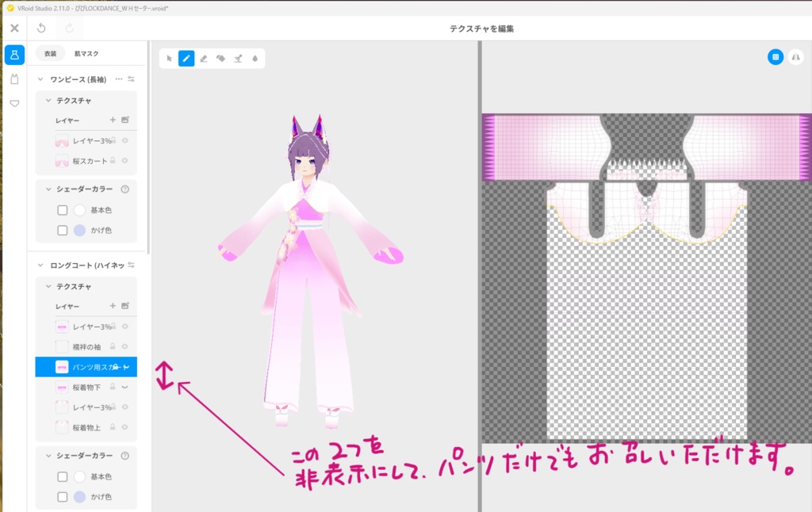Screen dimensions: 812x512
Task: Select the brush tool in the toolbar
Action: [186, 58]
